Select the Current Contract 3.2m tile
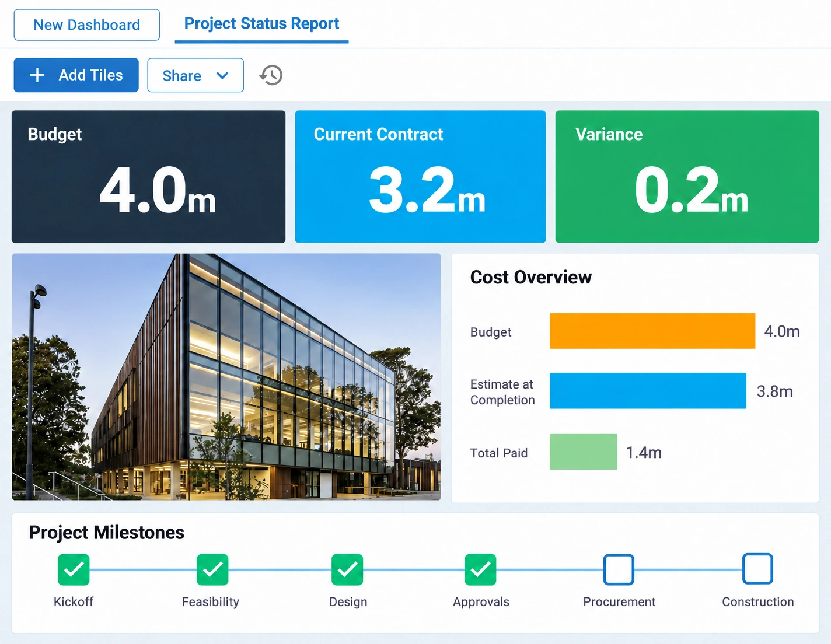 [x=421, y=177]
